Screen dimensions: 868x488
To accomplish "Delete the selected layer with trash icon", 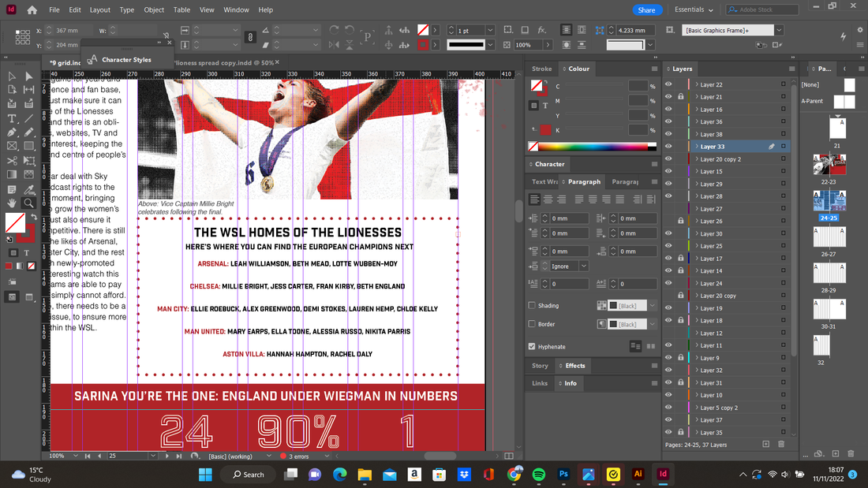I will [x=781, y=445].
